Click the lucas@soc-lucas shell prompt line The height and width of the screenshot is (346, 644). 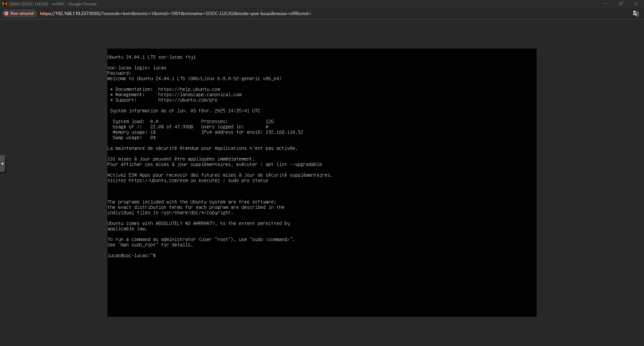(x=131, y=255)
